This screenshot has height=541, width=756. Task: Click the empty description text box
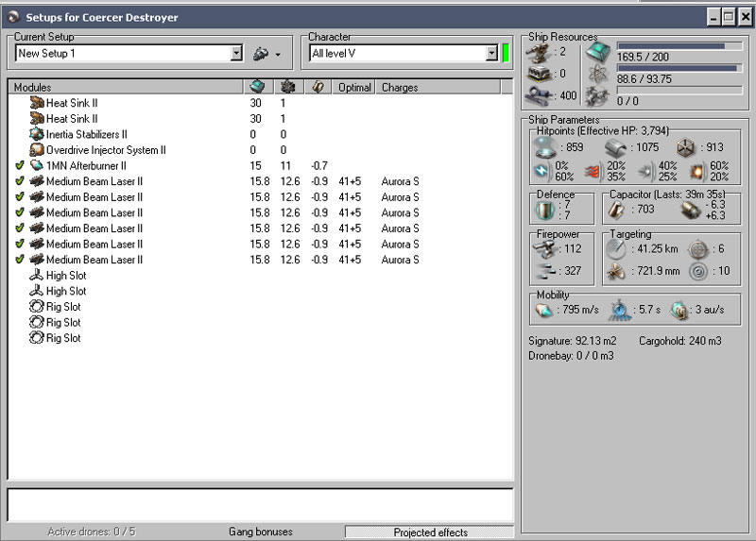coord(261,505)
